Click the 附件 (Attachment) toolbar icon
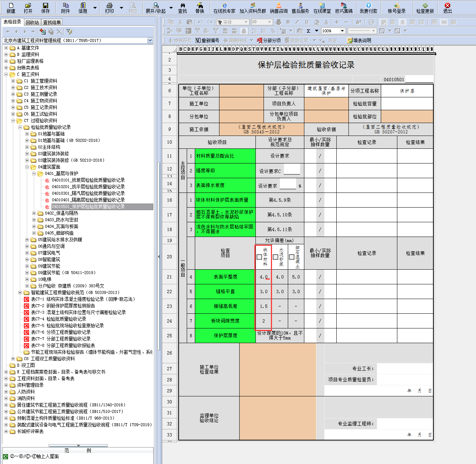Screen dimensions: 476x464 point(65,8)
